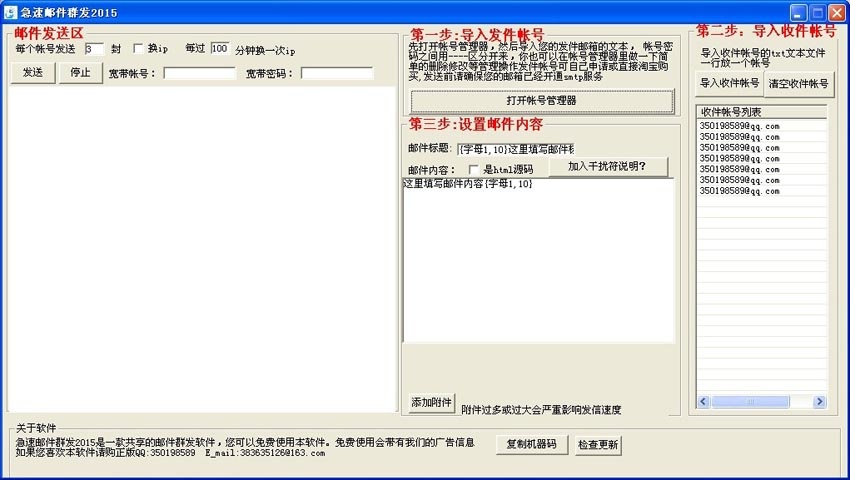Click 检查更新 check update button
The image size is (850, 480).
(598, 445)
